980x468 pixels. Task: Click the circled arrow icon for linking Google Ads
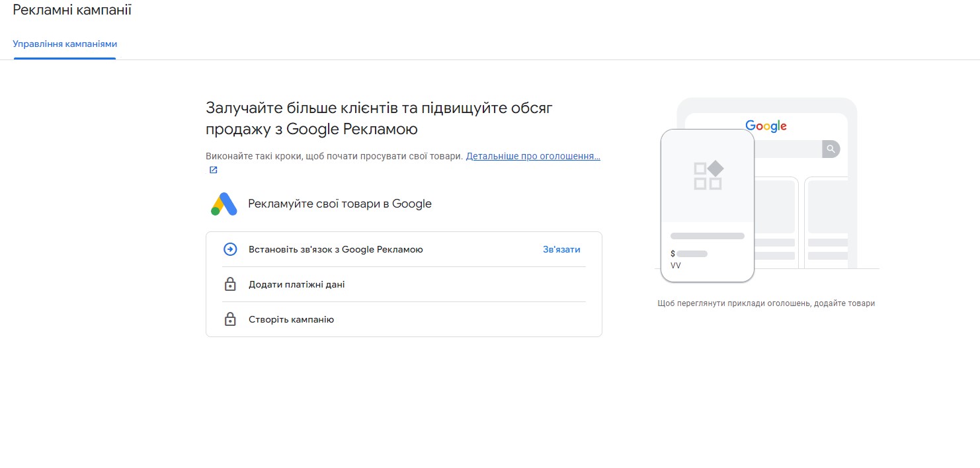click(230, 249)
